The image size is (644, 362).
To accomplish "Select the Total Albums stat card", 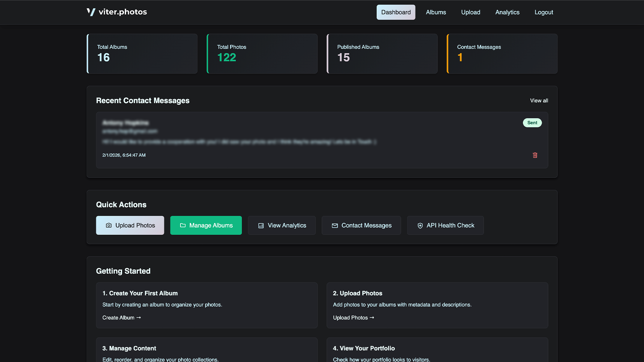I will (x=142, y=54).
